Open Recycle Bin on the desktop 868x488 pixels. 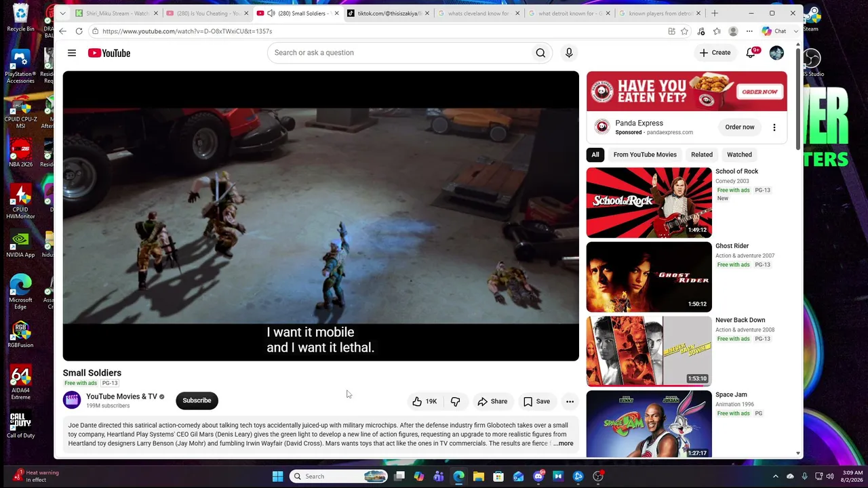20,18
